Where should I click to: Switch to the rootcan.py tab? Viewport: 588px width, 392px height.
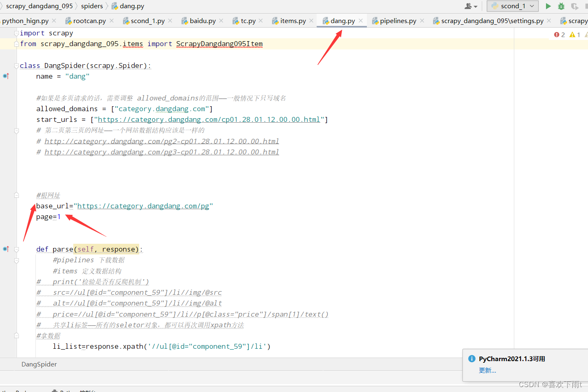(x=89, y=21)
